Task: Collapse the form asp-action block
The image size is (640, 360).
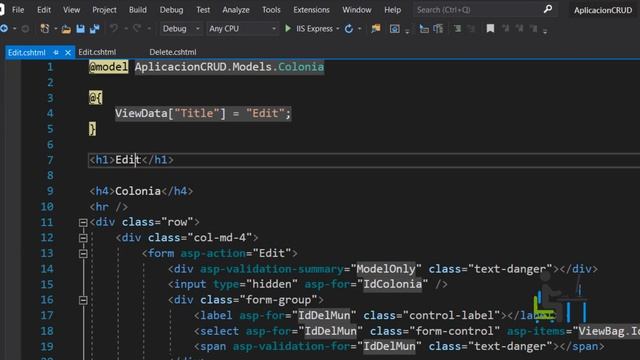Action: tap(83, 253)
